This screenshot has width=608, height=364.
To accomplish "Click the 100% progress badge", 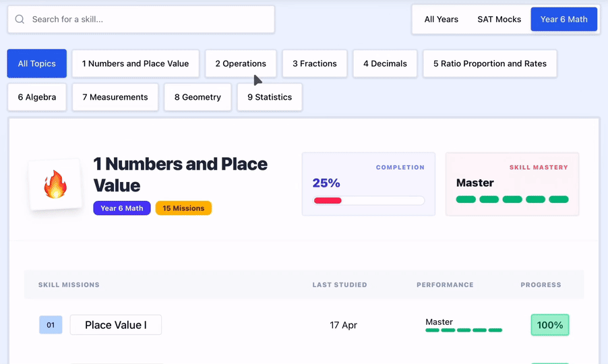I will pyautogui.click(x=550, y=325).
